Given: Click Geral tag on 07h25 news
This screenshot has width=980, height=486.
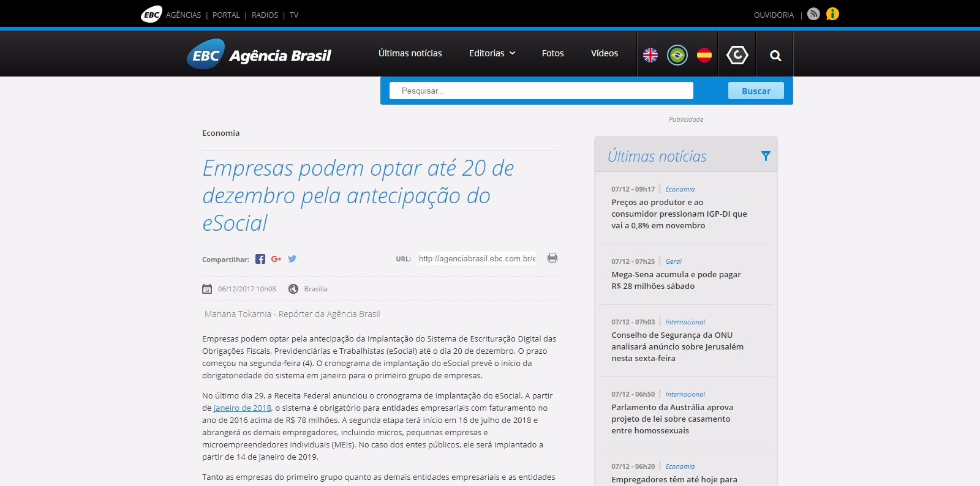Looking at the screenshot, I should pyautogui.click(x=674, y=261).
